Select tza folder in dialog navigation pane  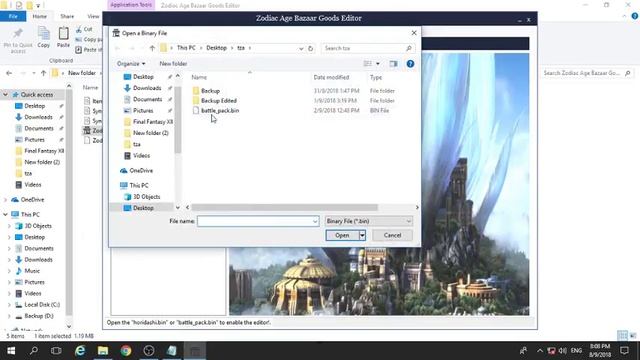pyautogui.click(x=137, y=144)
